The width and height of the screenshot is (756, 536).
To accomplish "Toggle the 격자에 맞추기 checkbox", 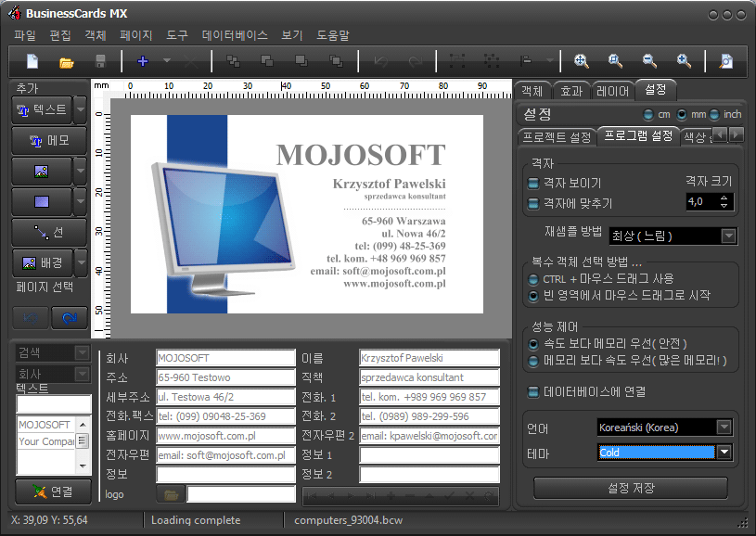I will tap(532, 203).
